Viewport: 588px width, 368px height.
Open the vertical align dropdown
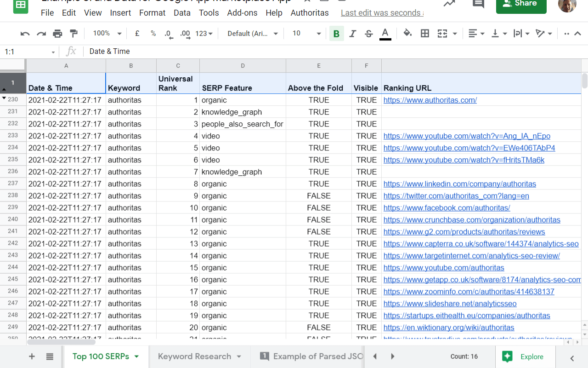498,34
